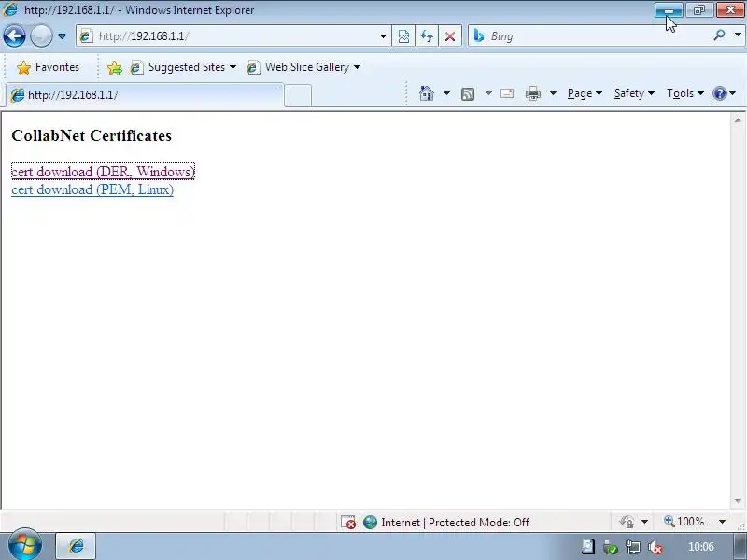This screenshot has height=560, width=747.
Task: Click the scrollbar up arrow
Action: 738,120
